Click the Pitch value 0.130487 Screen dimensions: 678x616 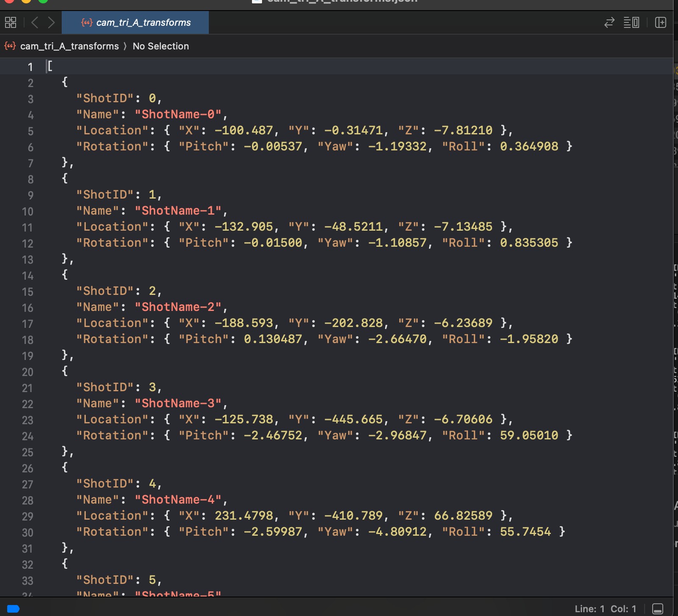point(273,339)
